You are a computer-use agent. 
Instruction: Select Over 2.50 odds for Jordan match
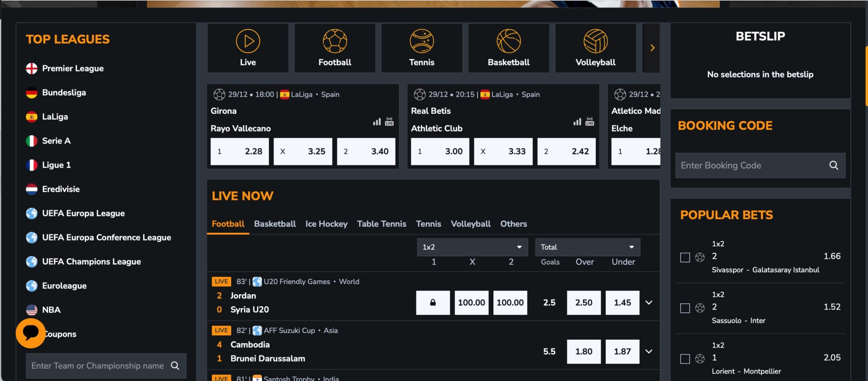pyautogui.click(x=584, y=302)
